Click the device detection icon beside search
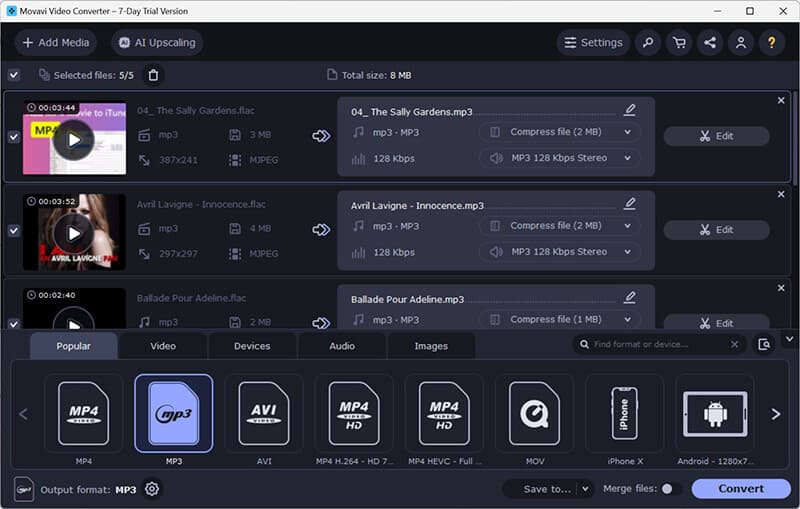This screenshot has height=509, width=800. pyautogui.click(x=764, y=345)
